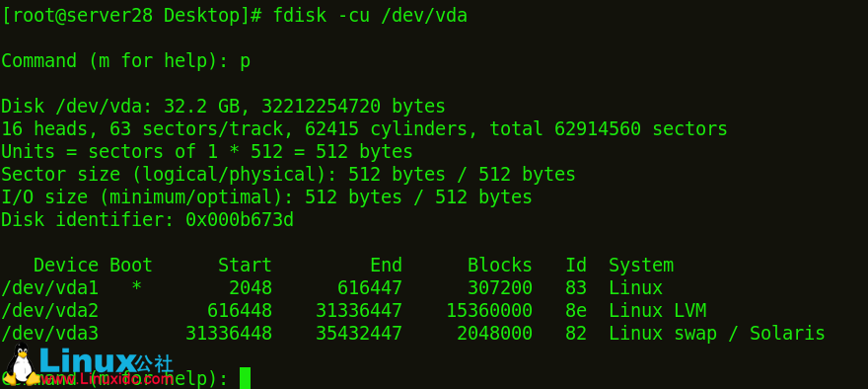The image size is (868, 389).
Task: Click the System column header
Action: pyautogui.click(x=641, y=266)
